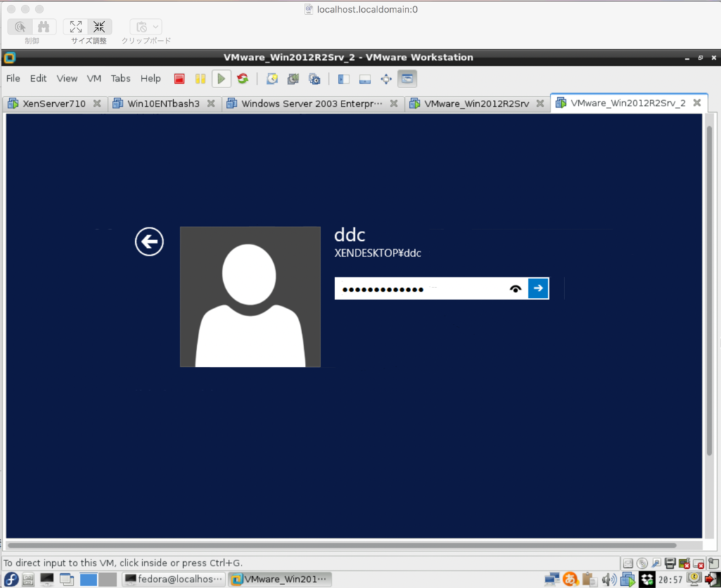Click the back arrow on login screen
The image size is (721, 588).
(x=149, y=242)
